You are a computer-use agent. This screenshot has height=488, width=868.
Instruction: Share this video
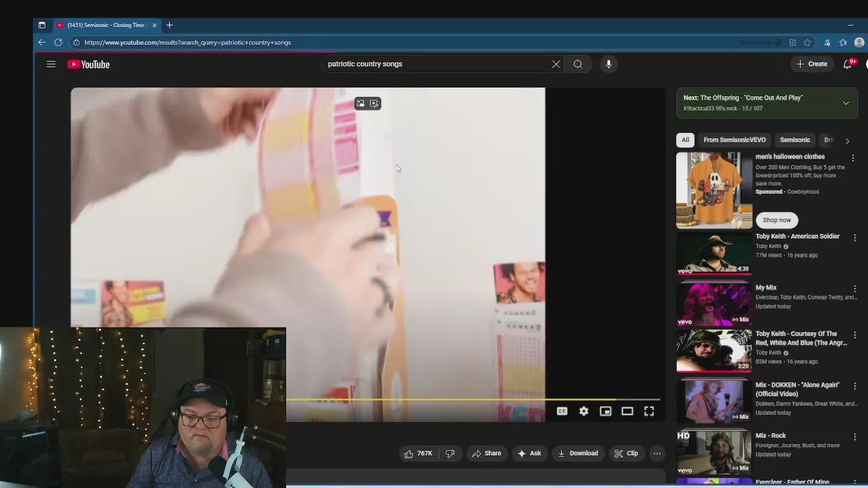(x=486, y=453)
